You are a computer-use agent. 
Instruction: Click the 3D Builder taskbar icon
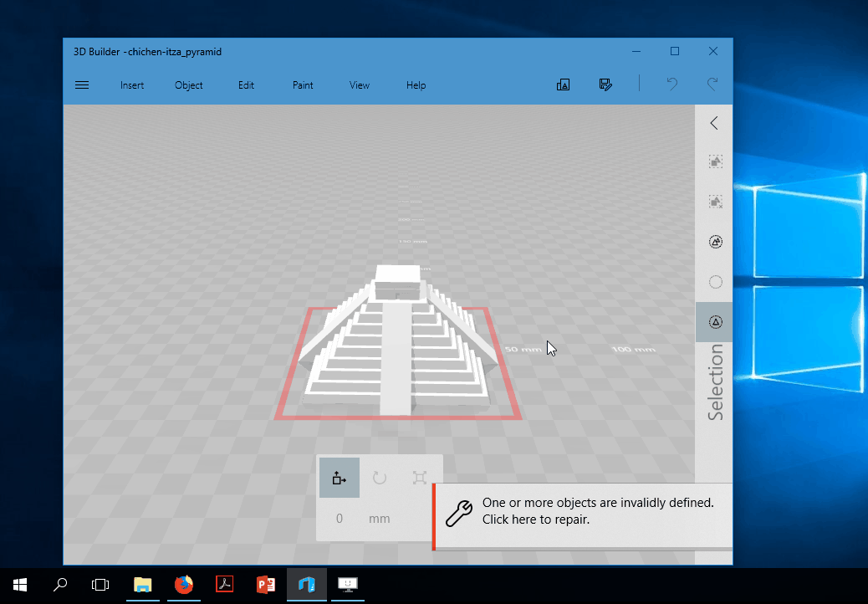pyautogui.click(x=307, y=585)
